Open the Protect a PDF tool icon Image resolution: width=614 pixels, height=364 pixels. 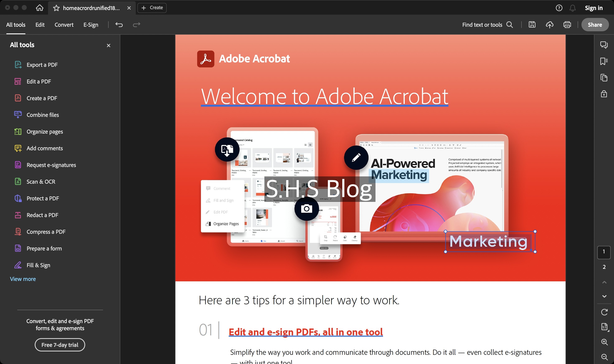18,198
